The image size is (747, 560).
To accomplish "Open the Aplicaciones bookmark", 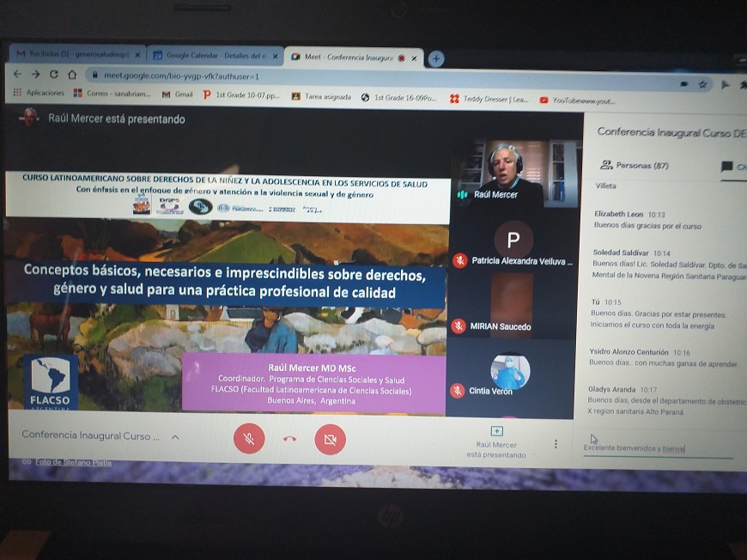I will [x=39, y=93].
